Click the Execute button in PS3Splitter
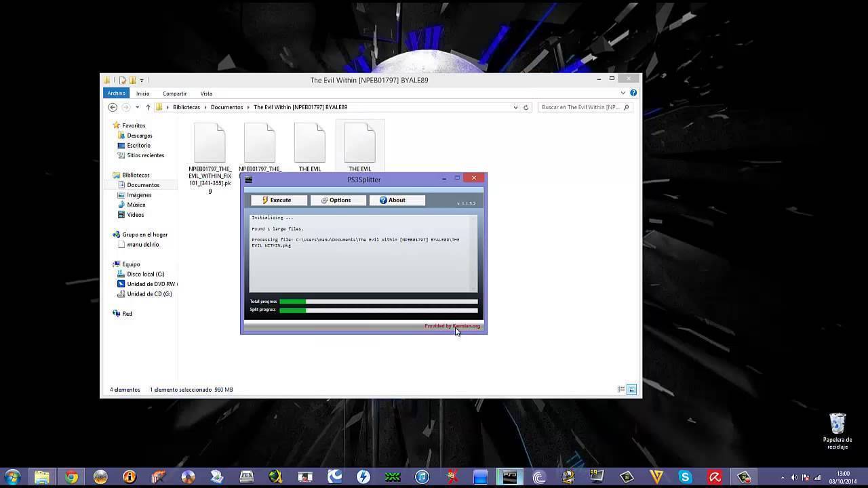Image resolution: width=868 pixels, height=488 pixels. coord(279,200)
